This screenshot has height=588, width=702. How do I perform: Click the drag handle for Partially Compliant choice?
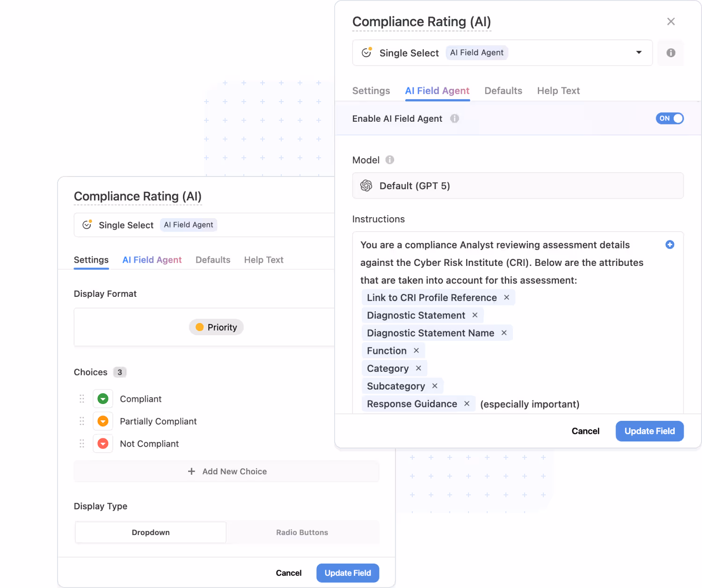[x=82, y=421]
